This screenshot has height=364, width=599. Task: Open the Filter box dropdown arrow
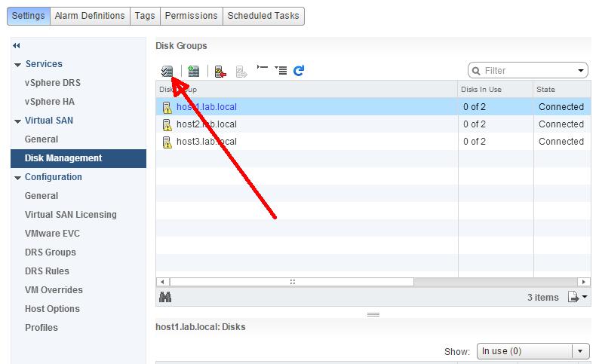tap(581, 71)
